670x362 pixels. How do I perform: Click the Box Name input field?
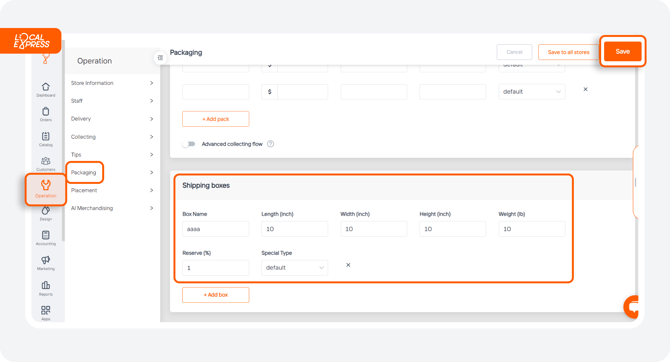216,229
